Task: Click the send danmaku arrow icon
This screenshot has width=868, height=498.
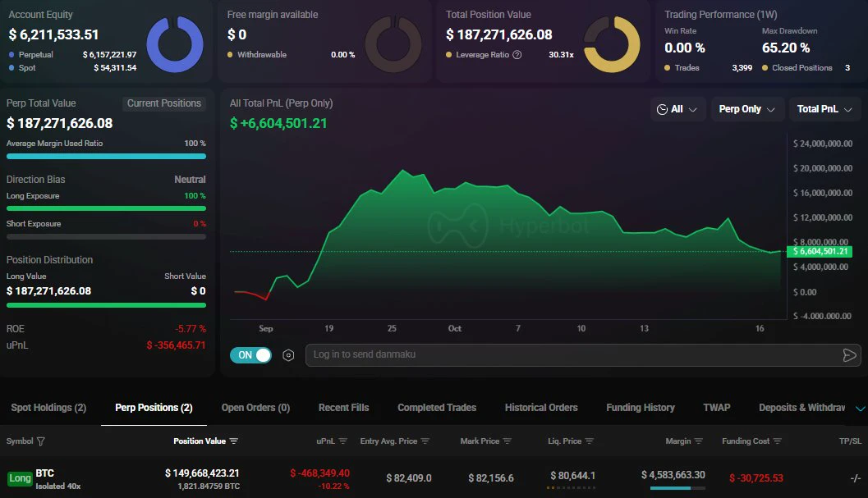Action: coord(849,355)
